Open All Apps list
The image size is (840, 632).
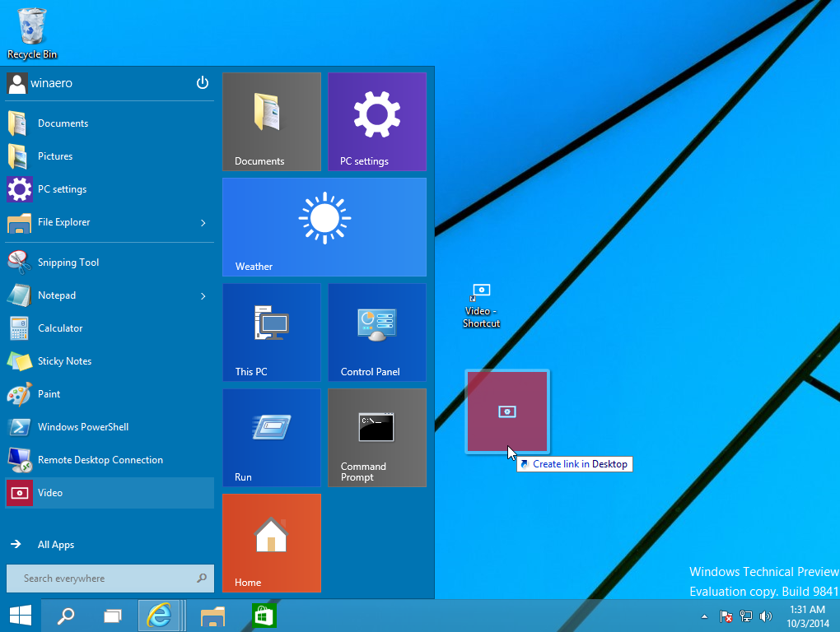pyautogui.click(x=56, y=545)
